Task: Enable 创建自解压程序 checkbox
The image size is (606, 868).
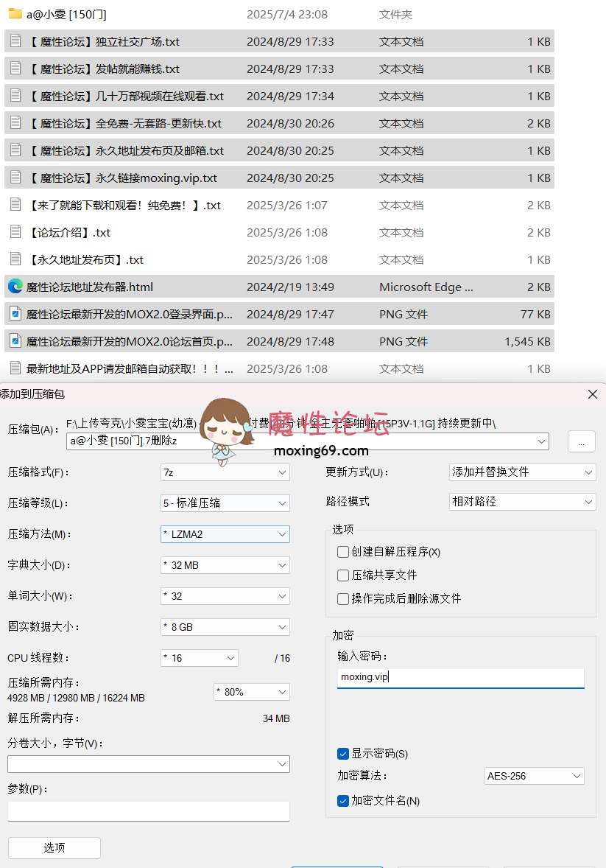Action: coord(343,552)
